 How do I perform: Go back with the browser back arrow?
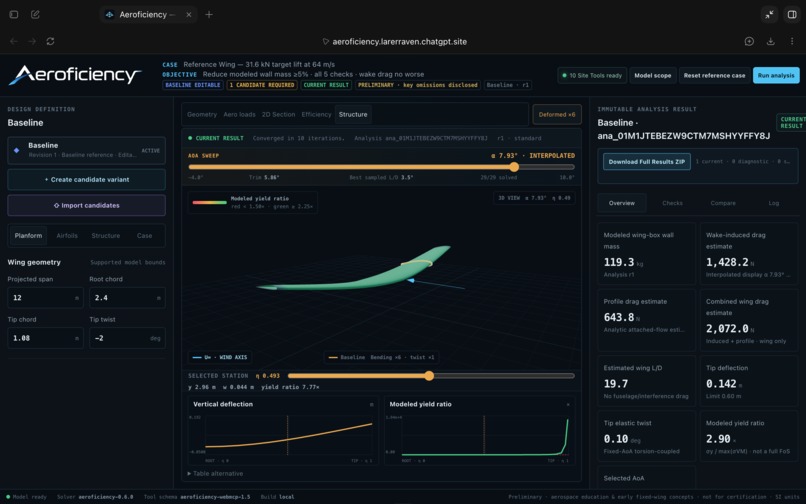coord(14,41)
